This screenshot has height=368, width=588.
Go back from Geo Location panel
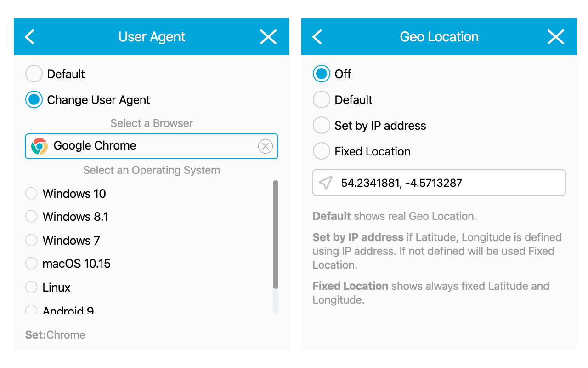tap(317, 37)
